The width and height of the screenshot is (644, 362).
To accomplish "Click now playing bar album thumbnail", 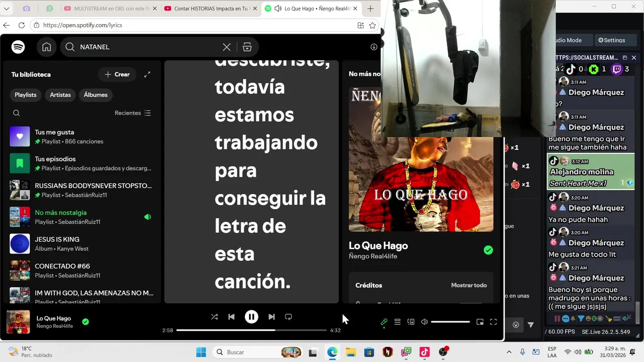I will pos(18,322).
